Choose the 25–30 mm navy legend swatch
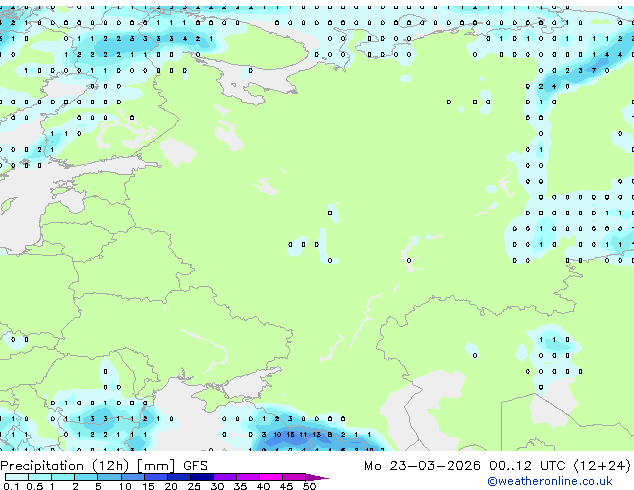This screenshot has width=634, height=490. tap(202, 477)
